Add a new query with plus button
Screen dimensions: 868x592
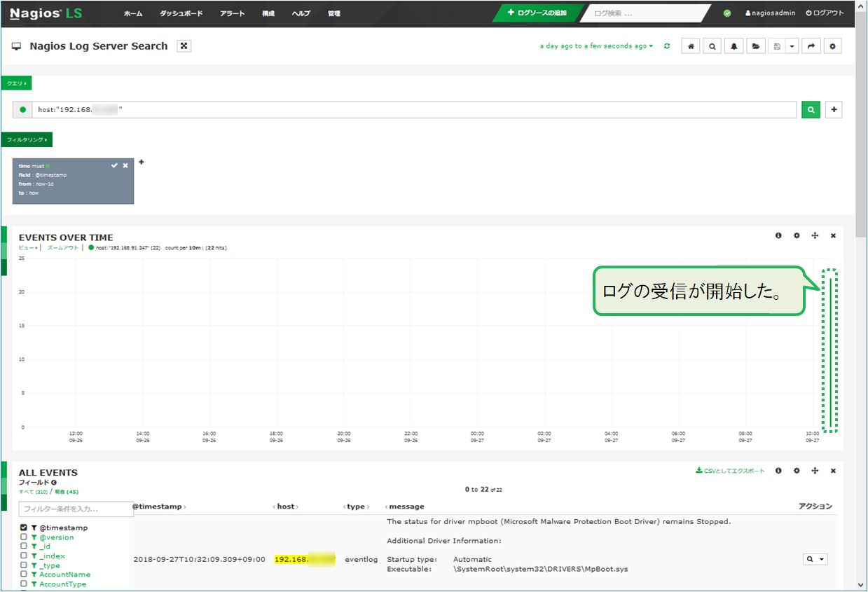click(833, 110)
